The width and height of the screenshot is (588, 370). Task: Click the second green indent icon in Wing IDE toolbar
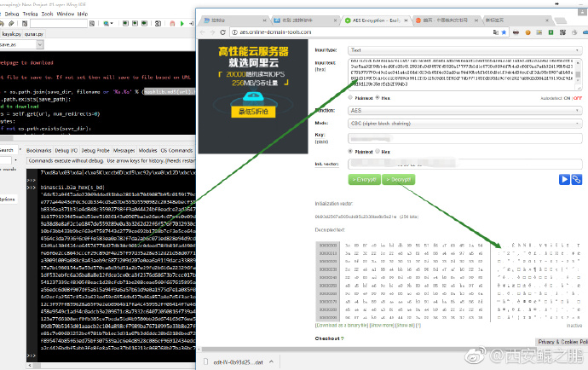coord(135,23)
